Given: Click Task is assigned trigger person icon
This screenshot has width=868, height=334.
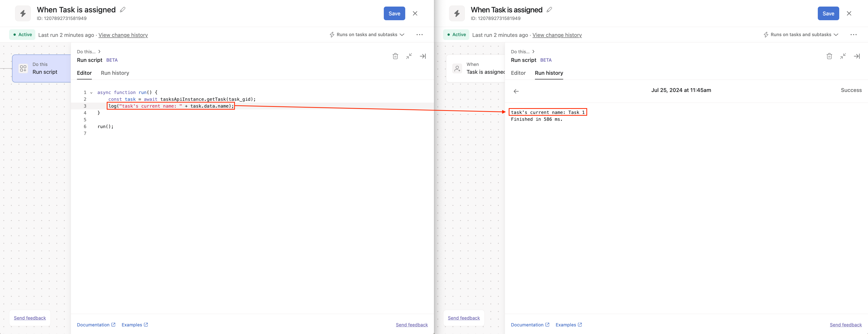Looking at the screenshot, I should point(457,68).
